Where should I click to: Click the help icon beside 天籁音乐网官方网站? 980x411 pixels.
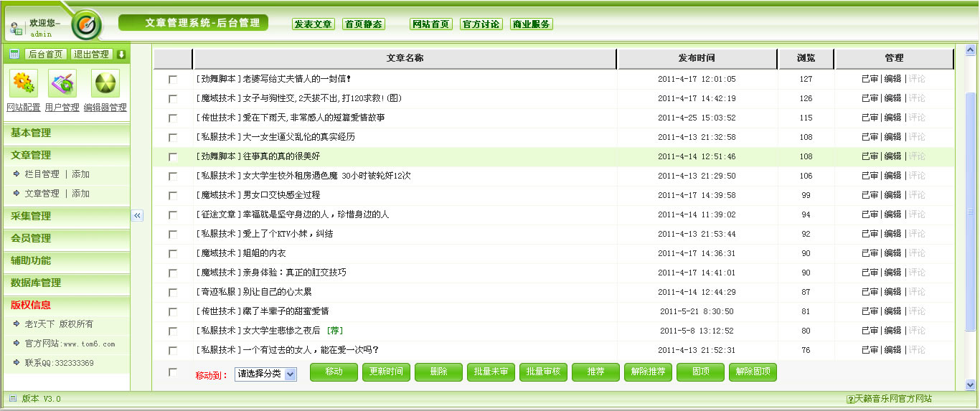point(850,399)
